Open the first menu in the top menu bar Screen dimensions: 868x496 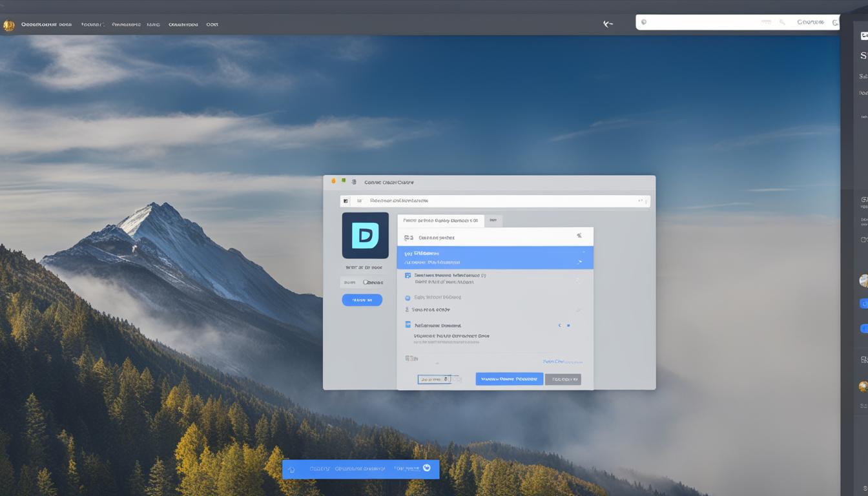click(x=46, y=25)
